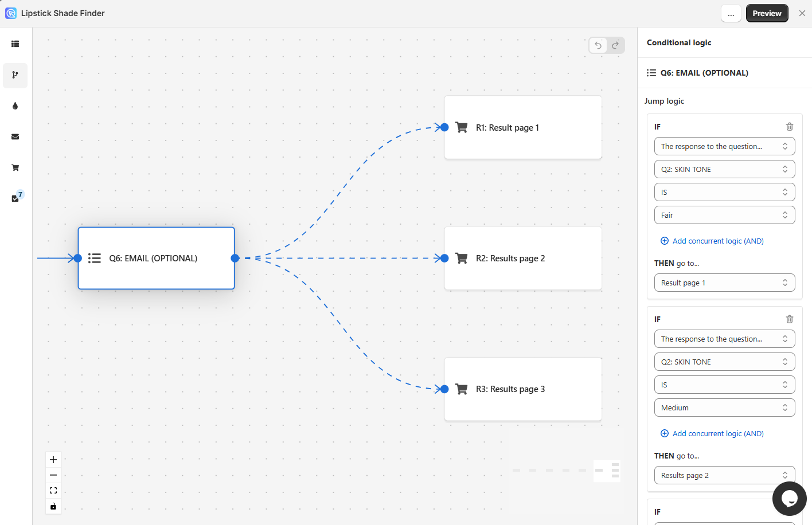The image size is (812, 525).
Task: Open the more options ellipsis button
Action: [x=731, y=13]
